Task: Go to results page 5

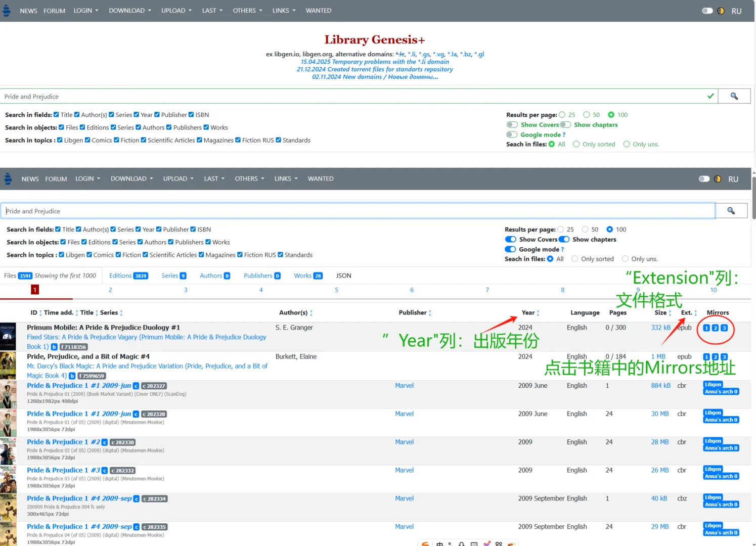Action: coord(336,290)
